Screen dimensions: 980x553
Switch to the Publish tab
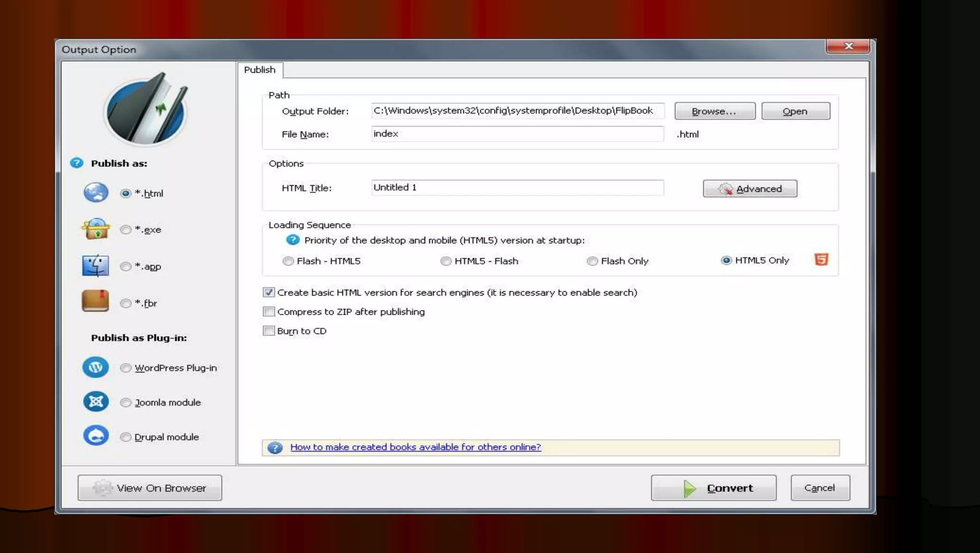260,70
